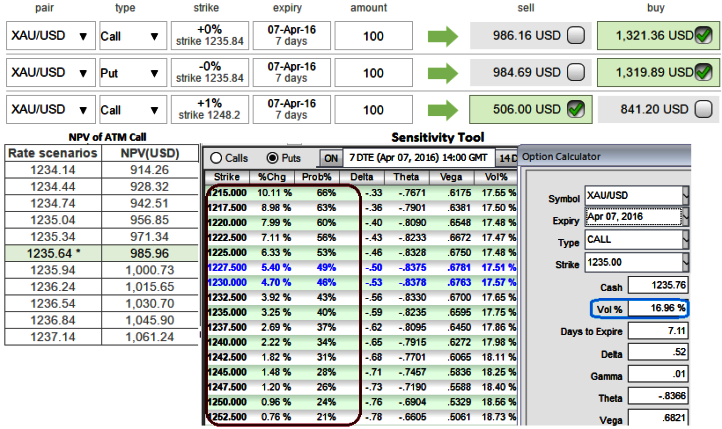Select the Calls radio button

point(213,158)
